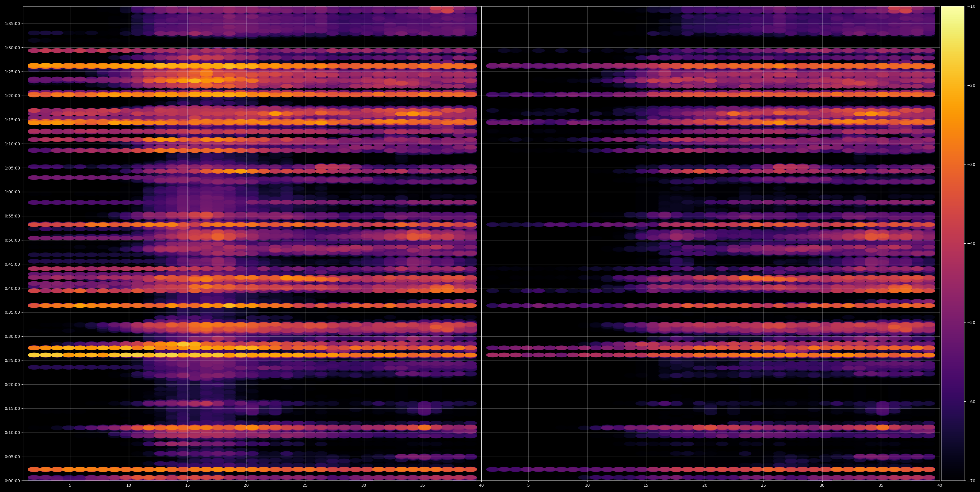Pick the −40 colorbar label

[x=971, y=244]
